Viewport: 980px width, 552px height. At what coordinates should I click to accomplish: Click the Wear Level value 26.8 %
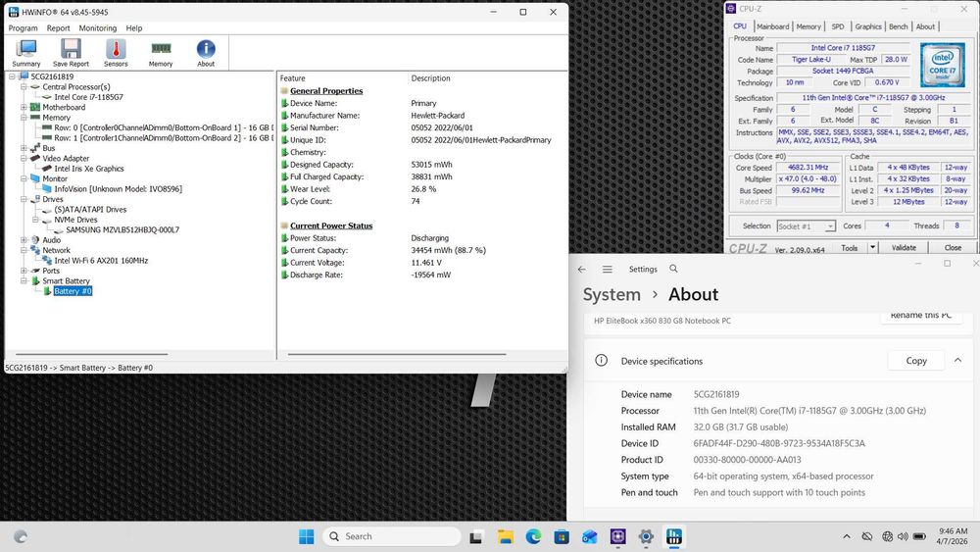423,189
